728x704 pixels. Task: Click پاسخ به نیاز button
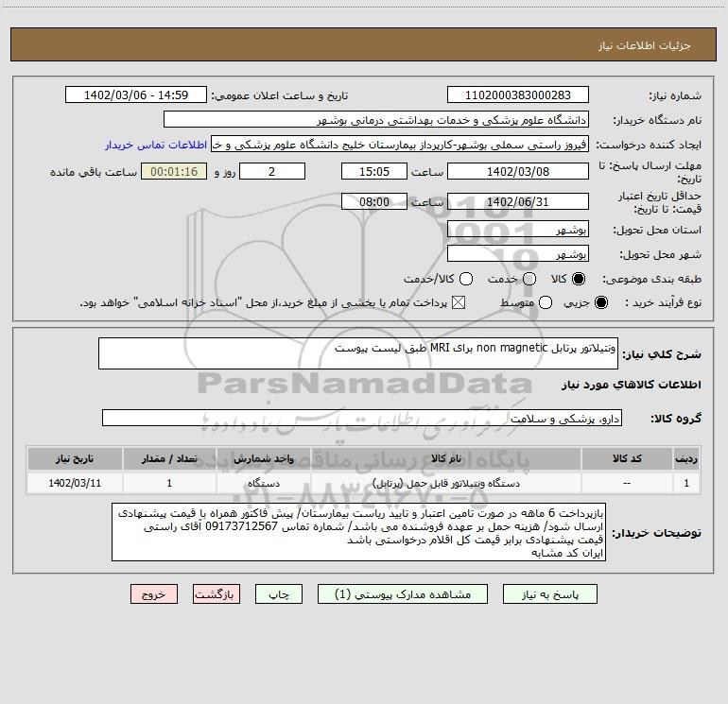tap(549, 594)
